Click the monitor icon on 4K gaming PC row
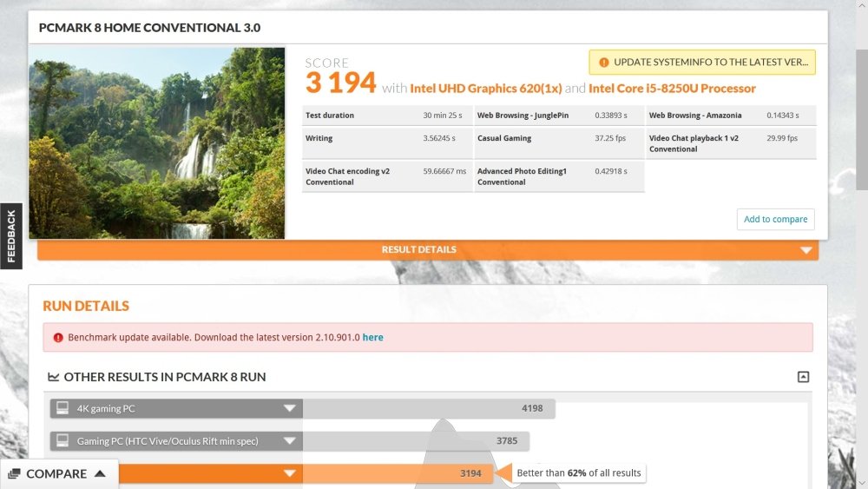The width and height of the screenshot is (868, 489). click(62, 408)
